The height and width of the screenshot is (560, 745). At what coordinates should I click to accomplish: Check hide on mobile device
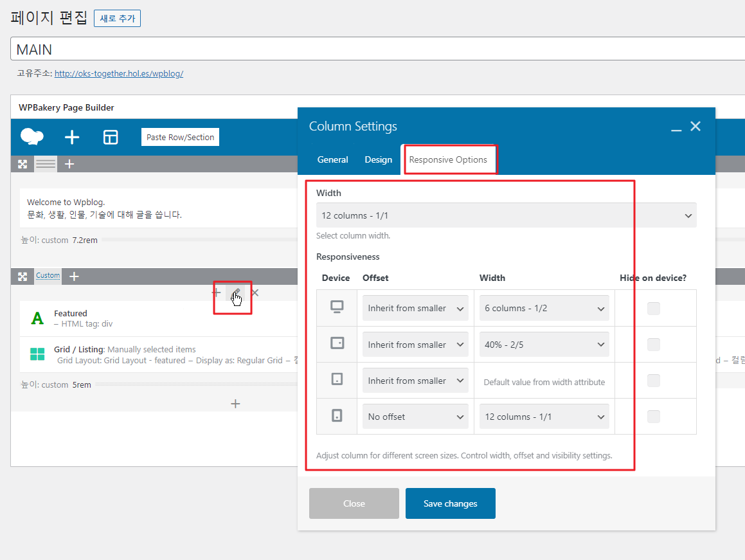pyautogui.click(x=654, y=417)
